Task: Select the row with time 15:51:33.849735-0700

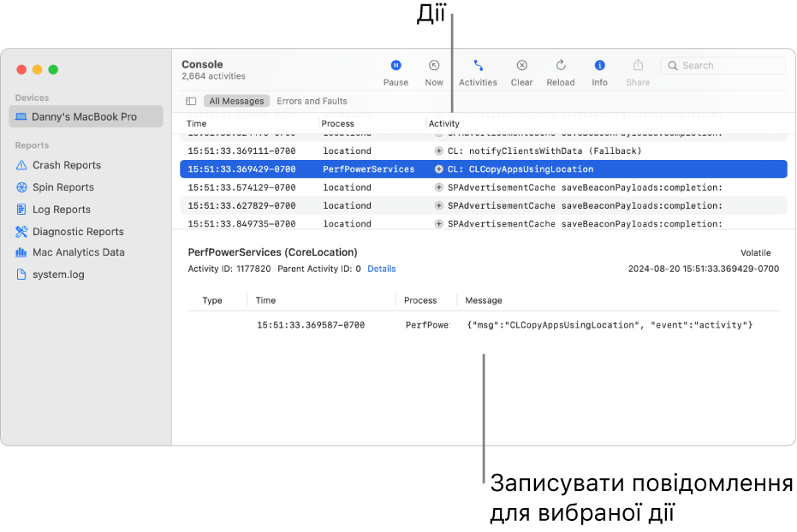Action: [484, 223]
